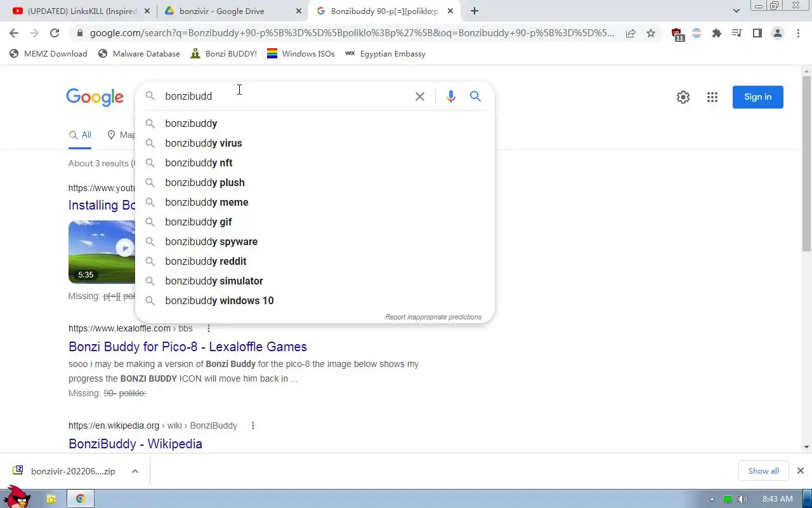Screen dimensions: 812x508
Task: Select suggestion bonzibuddy spyware
Action: pyautogui.click(x=315, y=242)
